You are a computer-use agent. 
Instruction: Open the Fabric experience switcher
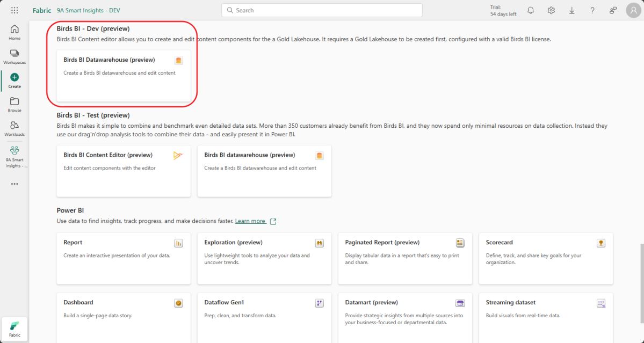coord(15,329)
